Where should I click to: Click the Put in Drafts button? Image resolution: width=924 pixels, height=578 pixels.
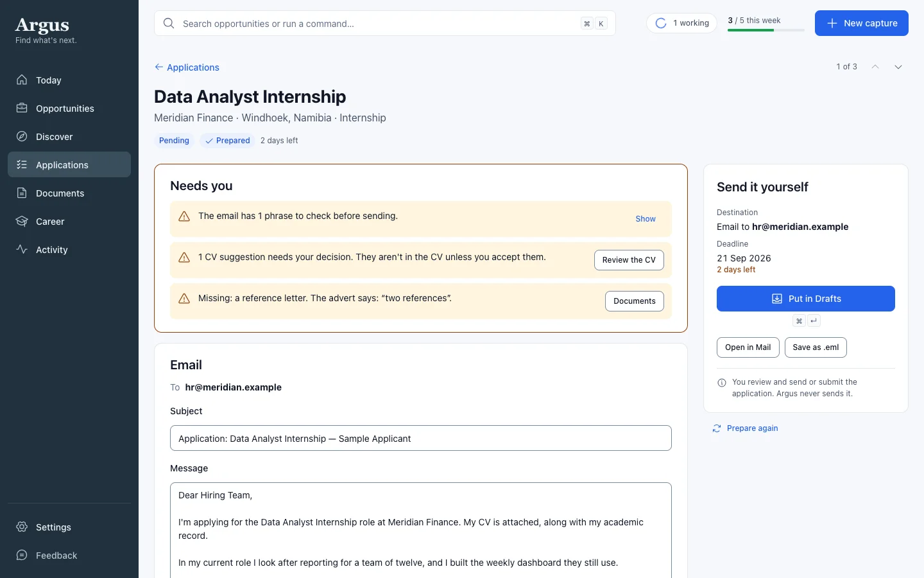click(806, 299)
